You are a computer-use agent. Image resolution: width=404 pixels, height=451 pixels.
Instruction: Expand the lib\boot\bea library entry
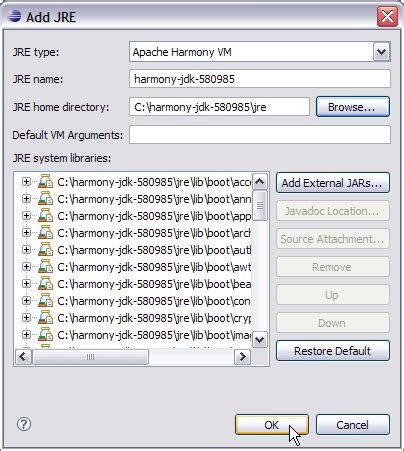coord(26,284)
